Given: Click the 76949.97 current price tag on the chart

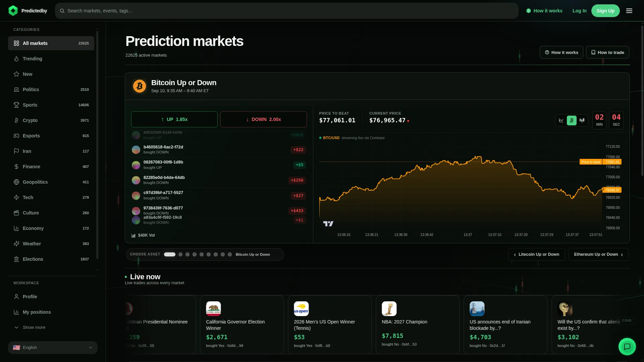Looking at the screenshot, I should [x=612, y=190].
